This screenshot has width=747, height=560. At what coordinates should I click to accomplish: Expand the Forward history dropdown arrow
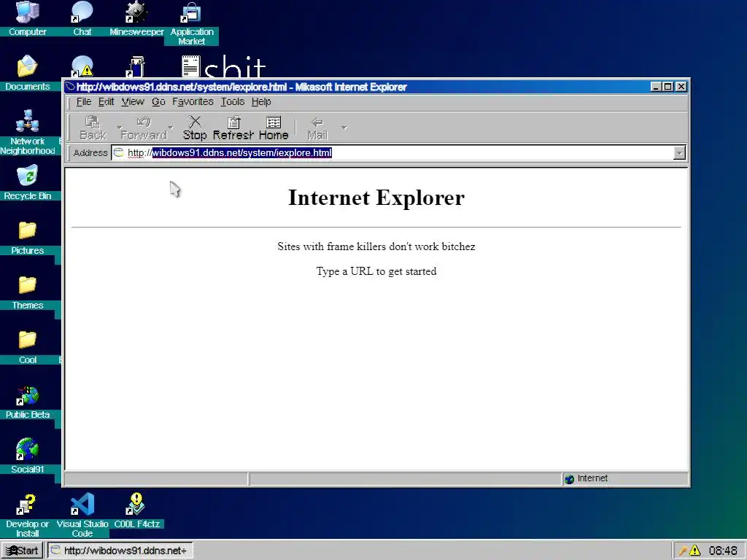170,128
